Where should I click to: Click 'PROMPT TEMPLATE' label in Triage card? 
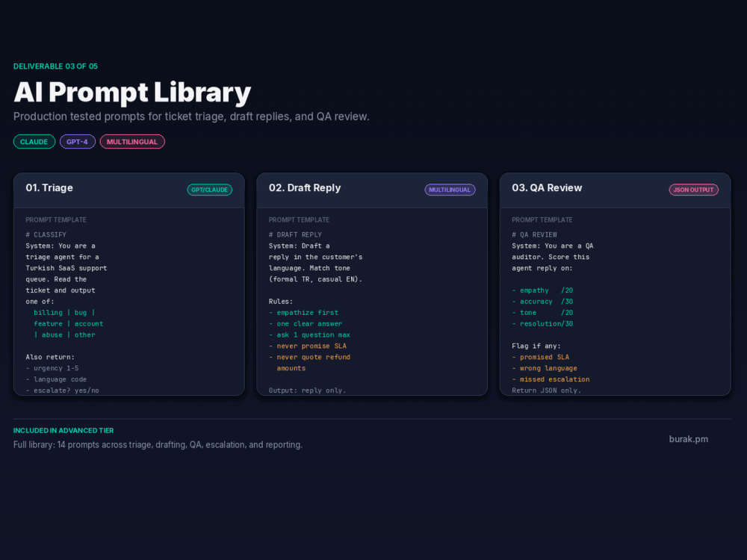click(x=56, y=220)
